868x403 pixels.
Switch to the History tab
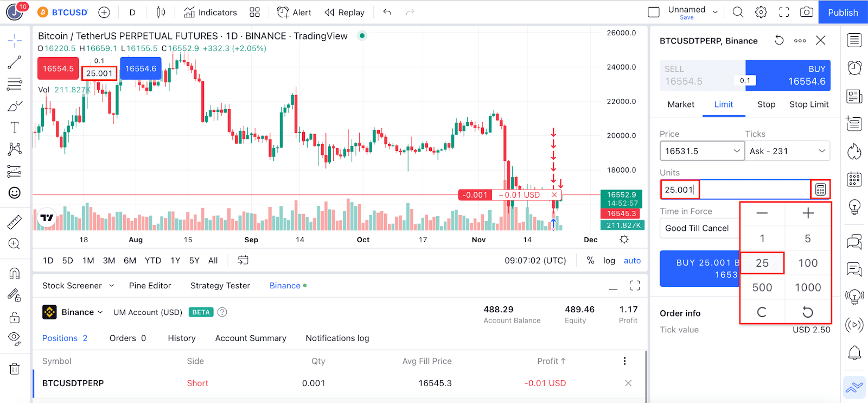pyautogui.click(x=182, y=338)
